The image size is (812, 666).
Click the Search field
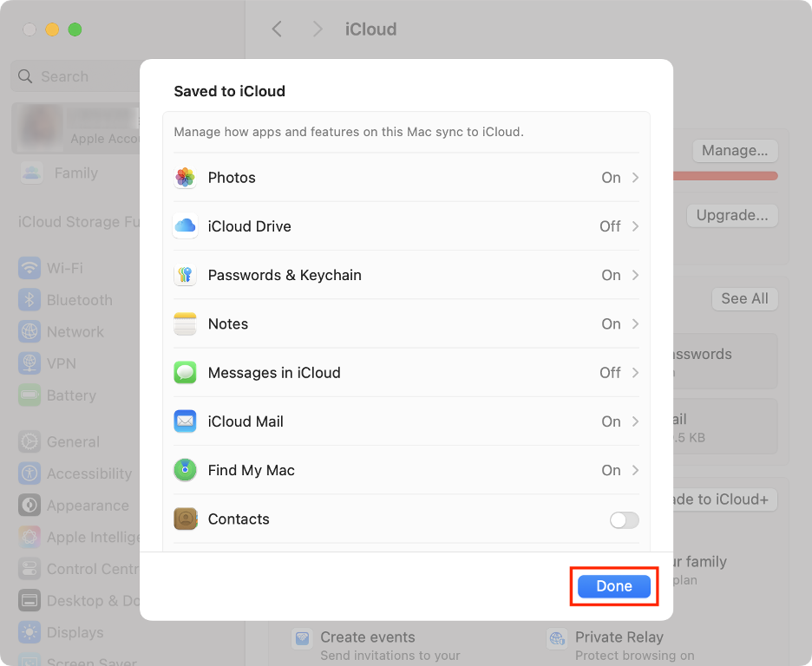tap(65, 76)
